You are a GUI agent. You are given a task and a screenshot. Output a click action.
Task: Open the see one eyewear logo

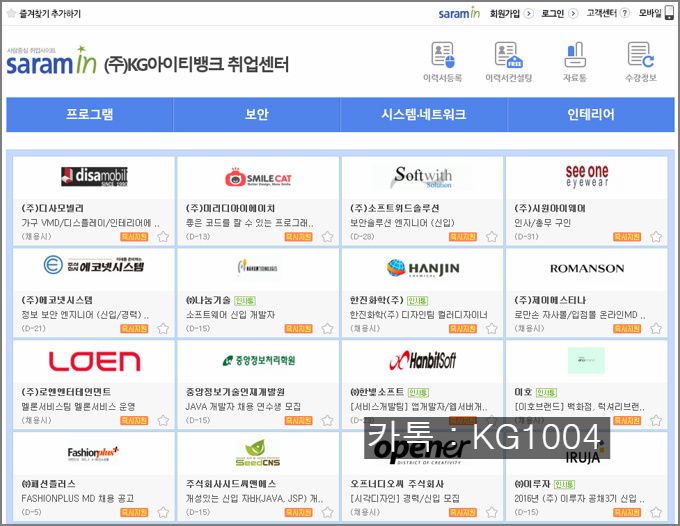tap(587, 176)
